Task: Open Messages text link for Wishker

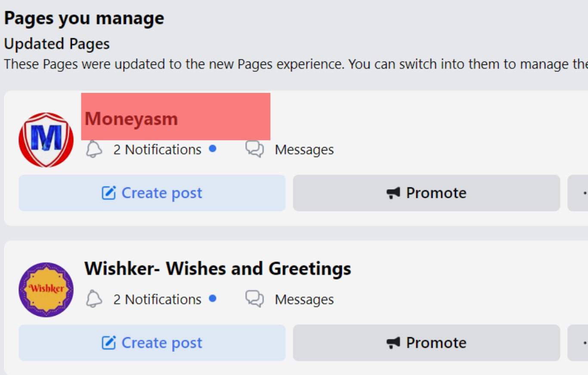Action: (304, 299)
